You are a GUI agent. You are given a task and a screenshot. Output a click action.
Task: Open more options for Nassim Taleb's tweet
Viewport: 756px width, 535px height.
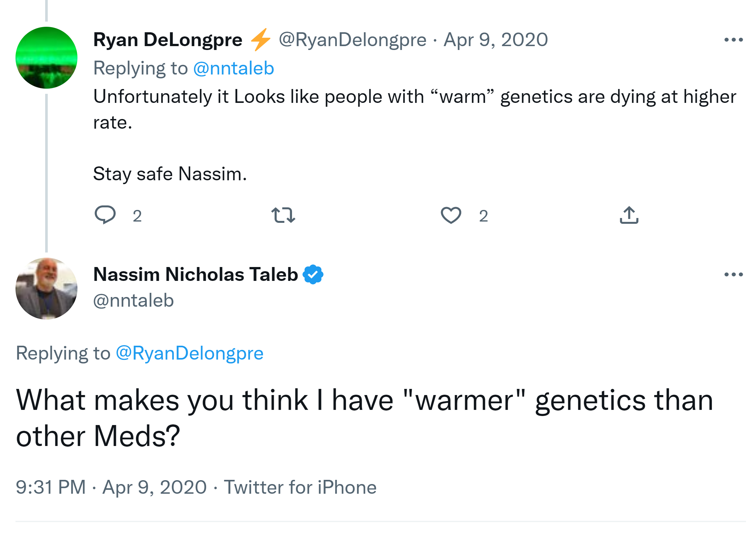733,274
